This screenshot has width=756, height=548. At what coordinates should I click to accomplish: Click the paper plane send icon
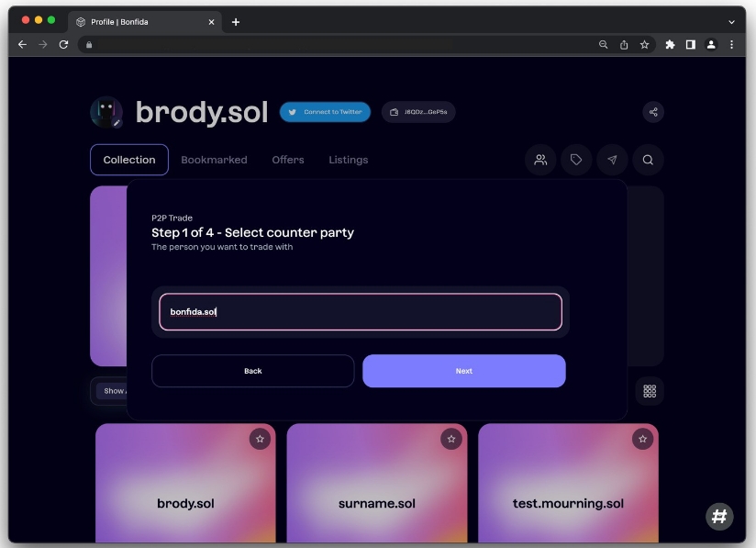tap(612, 160)
